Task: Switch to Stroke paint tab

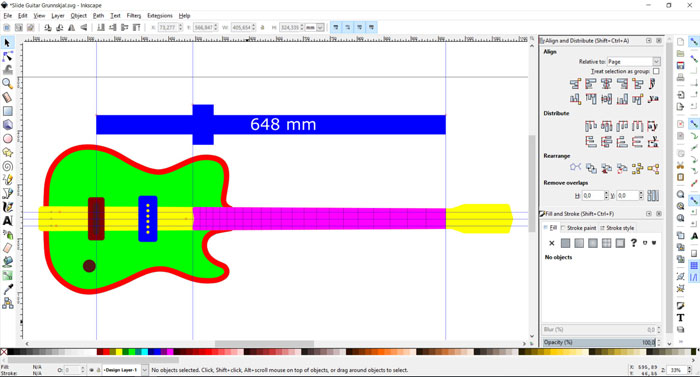Action: [579, 228]
